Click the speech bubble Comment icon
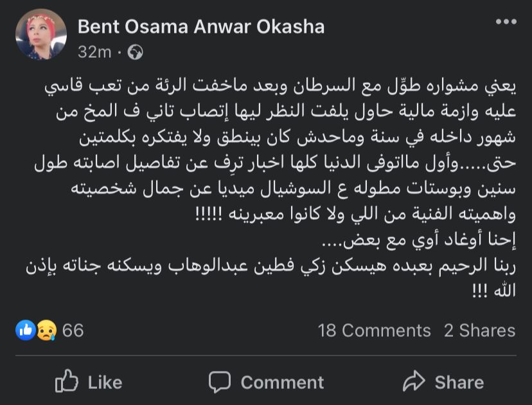This screenshot has height=405, width=532. tap(220, 382)
